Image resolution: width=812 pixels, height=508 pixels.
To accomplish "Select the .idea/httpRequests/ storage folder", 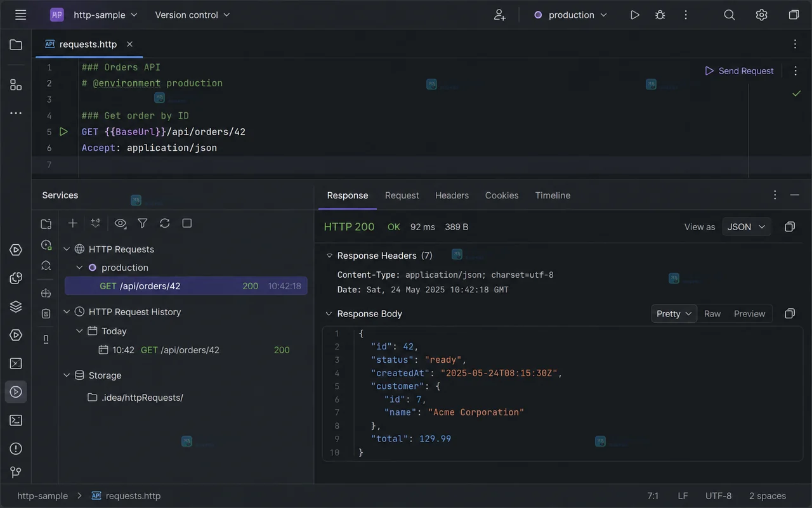I will [134, 398].
